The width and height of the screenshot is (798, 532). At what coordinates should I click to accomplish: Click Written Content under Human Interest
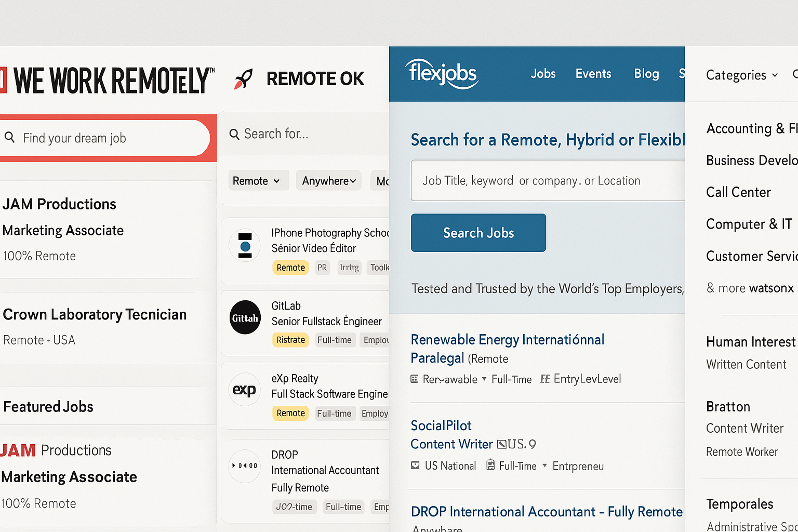pos(746,364)
